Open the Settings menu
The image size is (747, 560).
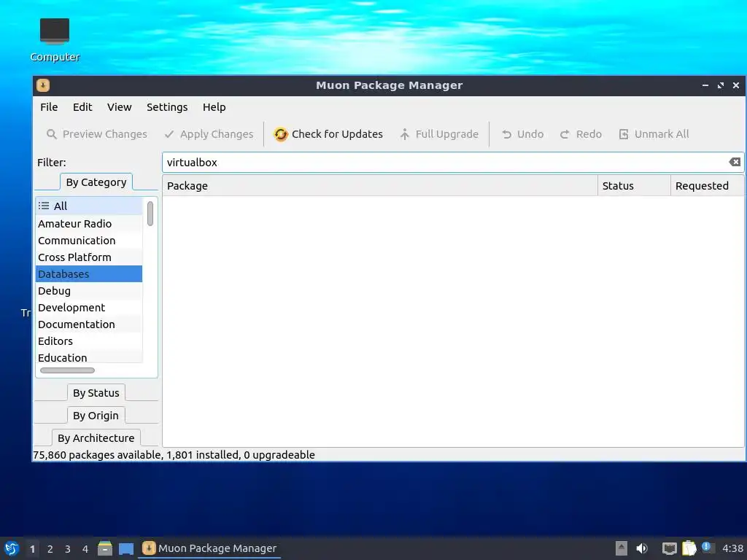tap(167, 107)
